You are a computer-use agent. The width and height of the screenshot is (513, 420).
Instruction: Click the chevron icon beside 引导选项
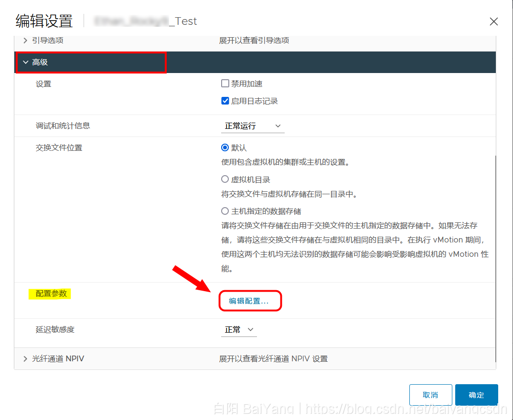click(25, 41)
